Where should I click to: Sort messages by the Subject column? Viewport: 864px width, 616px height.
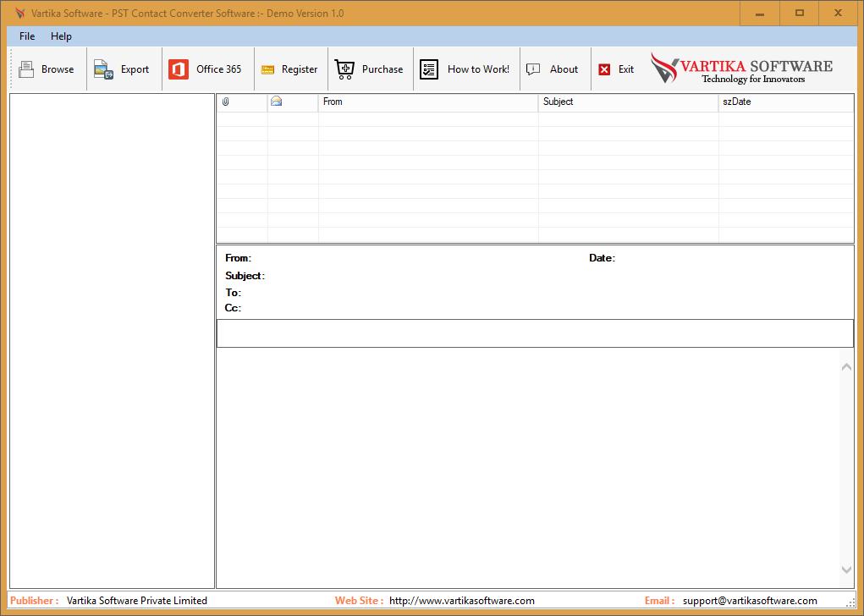(x=628, y=102)
